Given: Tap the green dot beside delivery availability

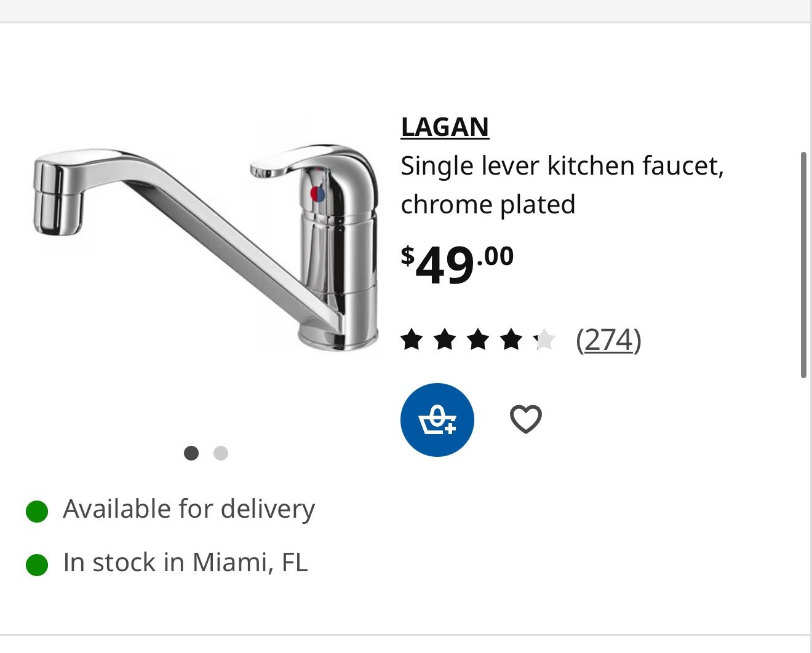Looking at the screenshot, I should click(x=36, y=509).
